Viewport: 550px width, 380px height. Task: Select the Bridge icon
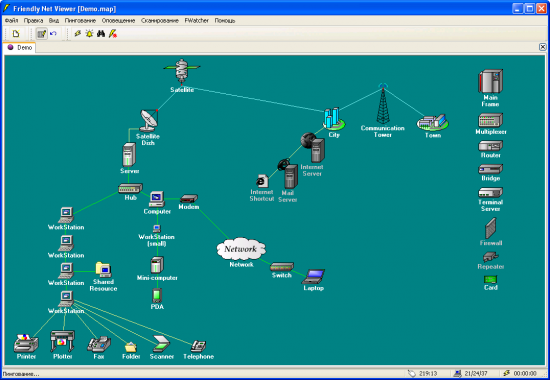pyautogui.click(x=490, y=169)
